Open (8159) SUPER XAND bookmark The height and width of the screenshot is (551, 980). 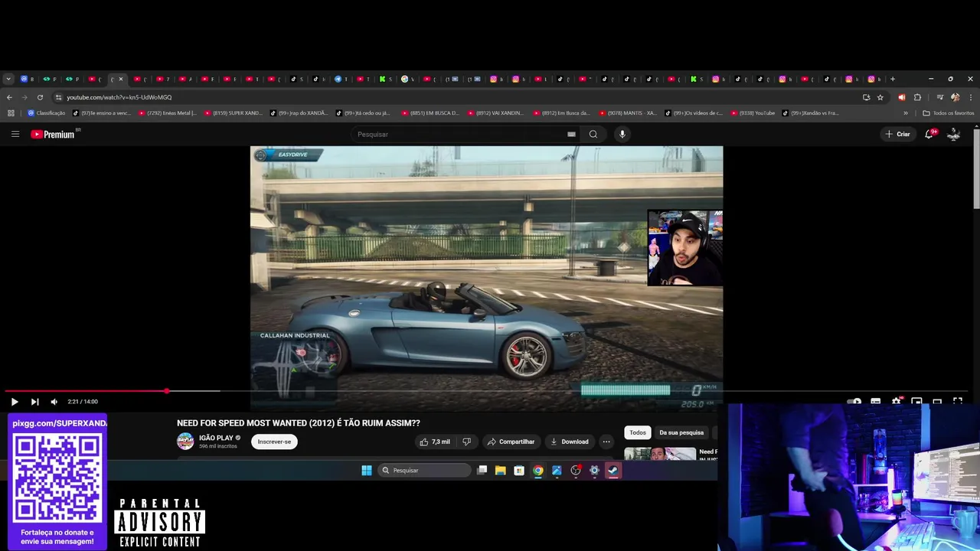tap(234, 113)
